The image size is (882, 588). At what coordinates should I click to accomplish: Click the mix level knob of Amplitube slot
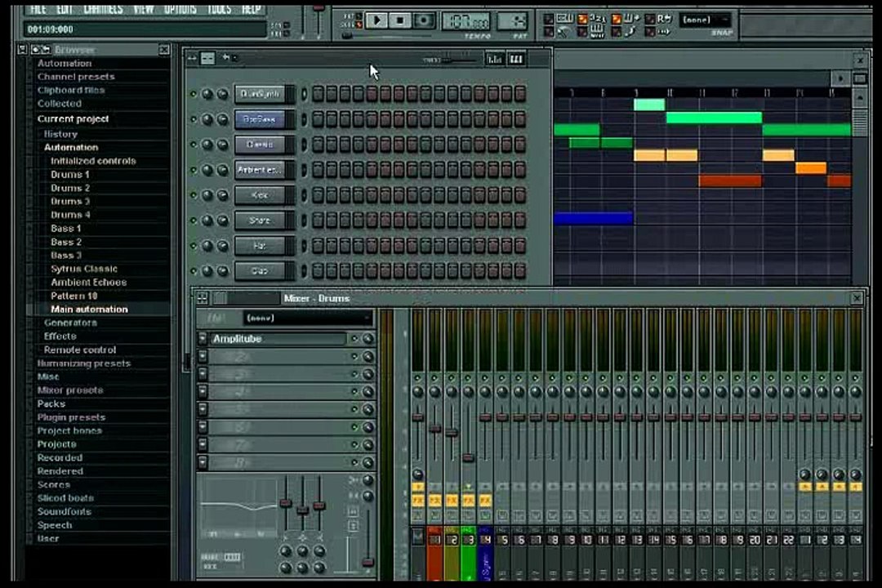[x=367, y=339]
